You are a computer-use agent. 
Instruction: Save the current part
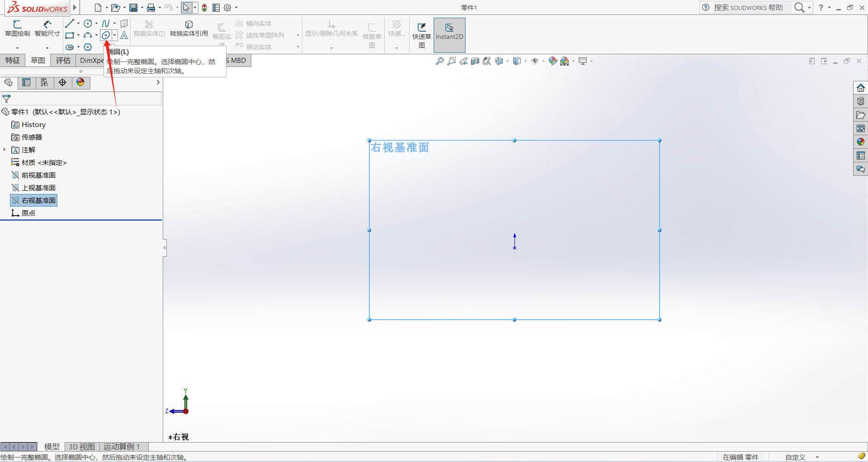pos(133,8)
